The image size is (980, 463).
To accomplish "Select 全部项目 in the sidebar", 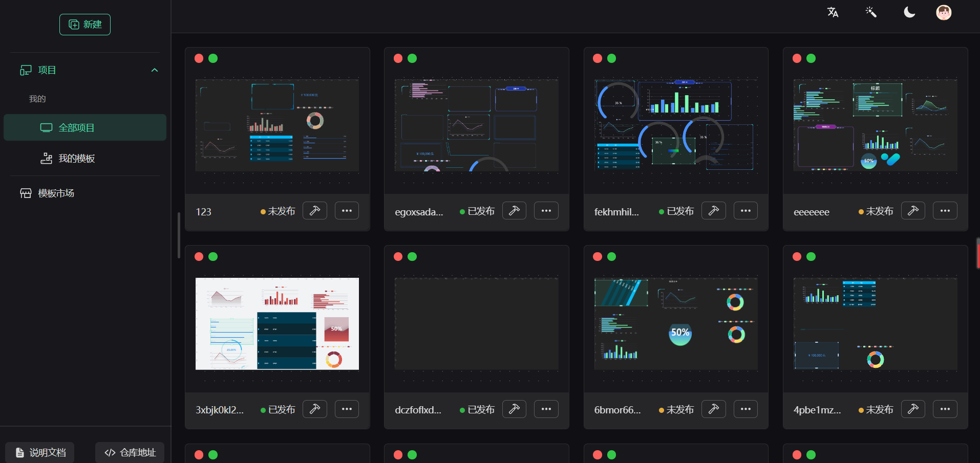I will [76, 127].
